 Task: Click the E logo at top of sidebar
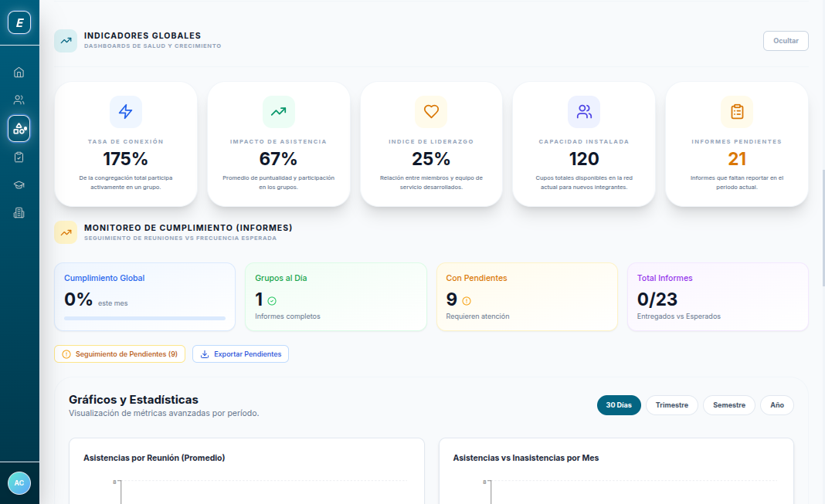click(19, 23)
